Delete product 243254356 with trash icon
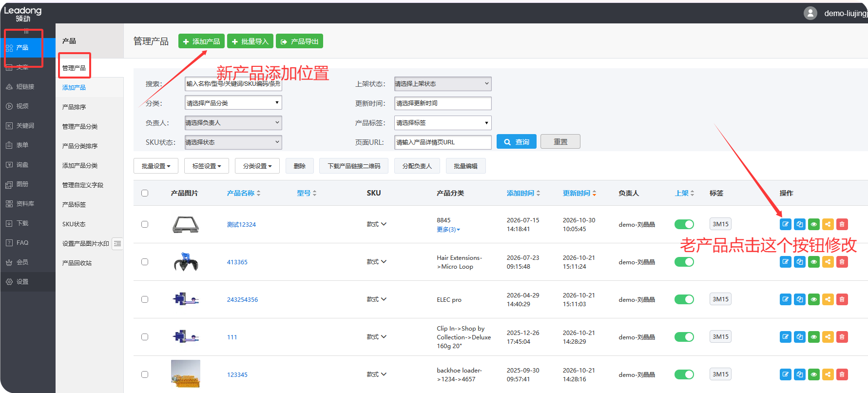This screenshot has width=868, height=393. point(842,299)
